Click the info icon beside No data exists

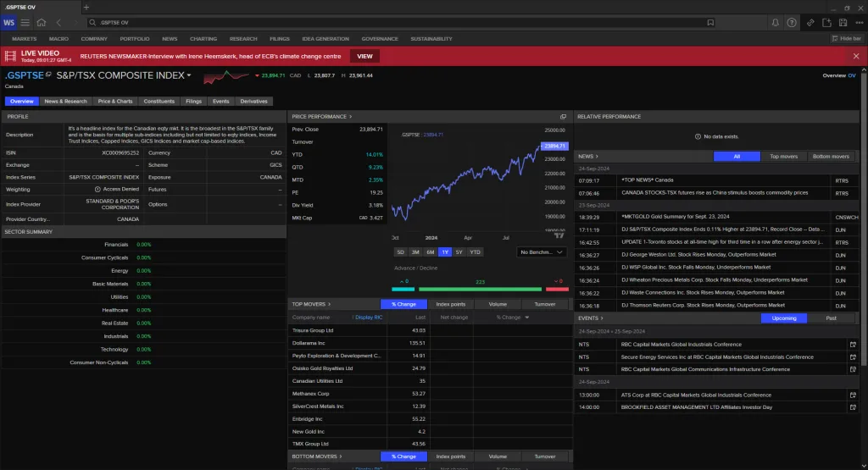click(698, 136)
